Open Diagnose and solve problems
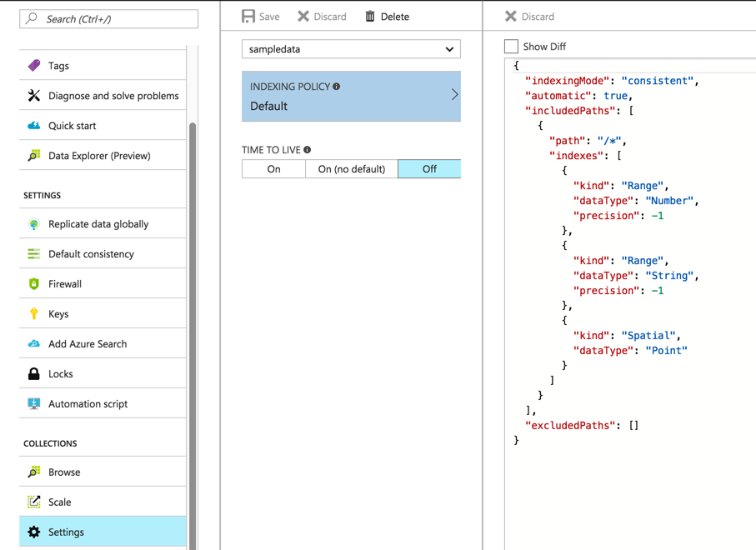Viewport: 756px width, 550px height. [103, 96]
